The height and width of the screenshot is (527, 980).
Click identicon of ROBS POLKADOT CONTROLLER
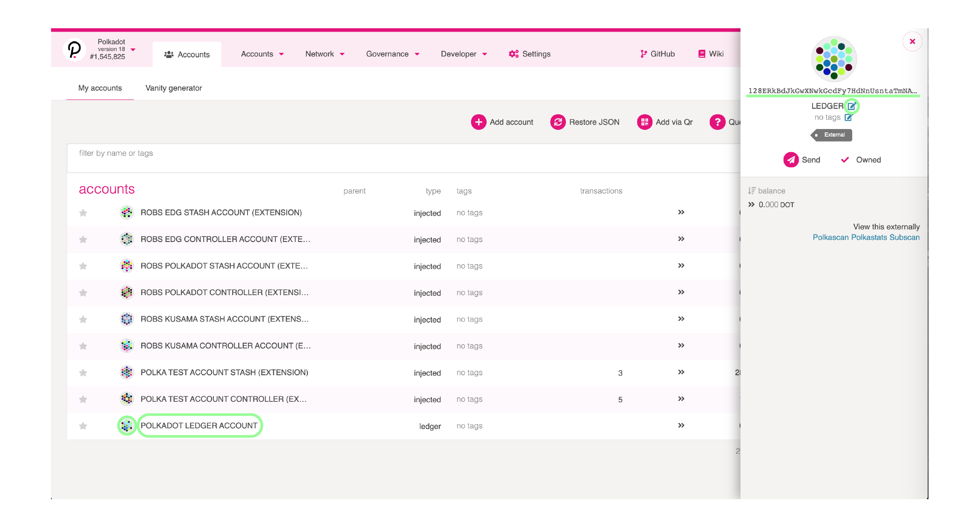pyautogui.click(x=127, y=292)
